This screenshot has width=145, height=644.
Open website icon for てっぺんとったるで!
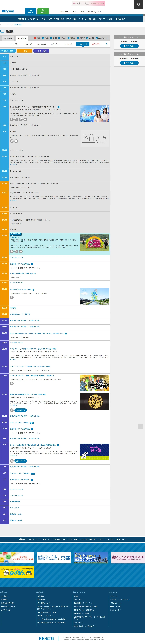coord(12,383)
